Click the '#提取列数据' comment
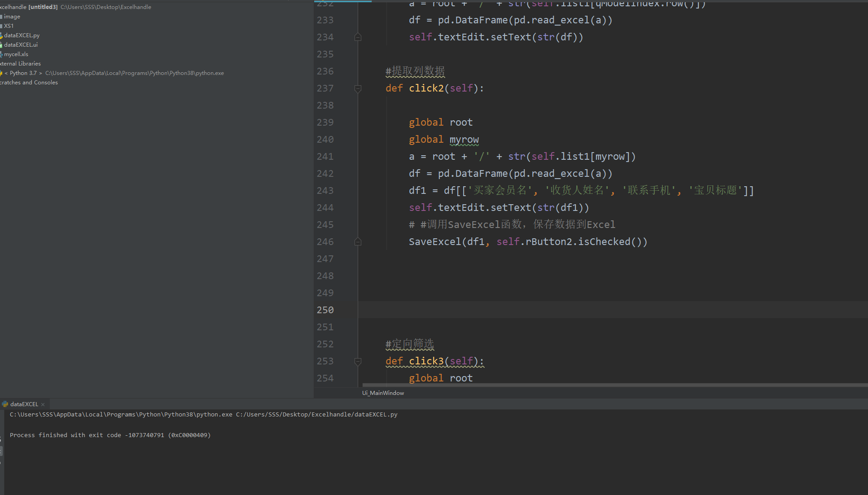The width and height of the screenshot is (868, 495). coord(415,71)
